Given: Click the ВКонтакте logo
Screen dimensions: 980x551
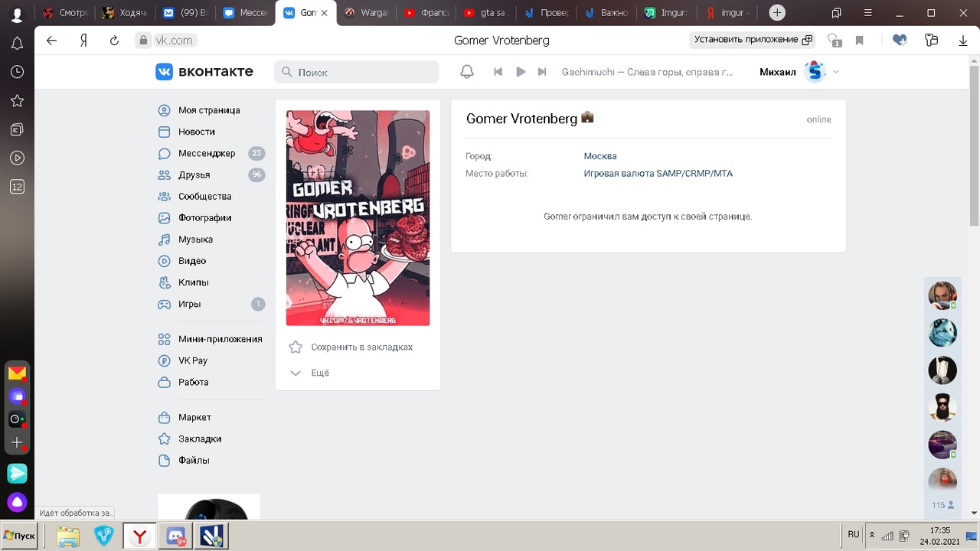Looking at the screenshot, I should click(204, 72).
